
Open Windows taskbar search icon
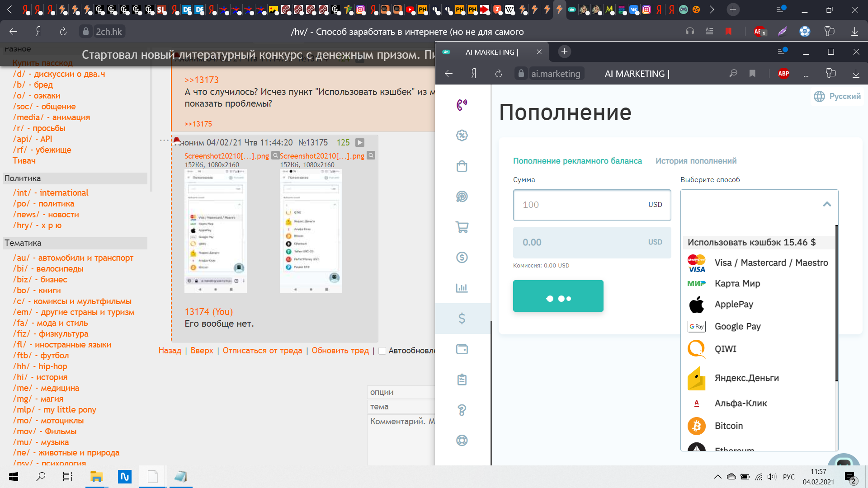click(41, 477)
